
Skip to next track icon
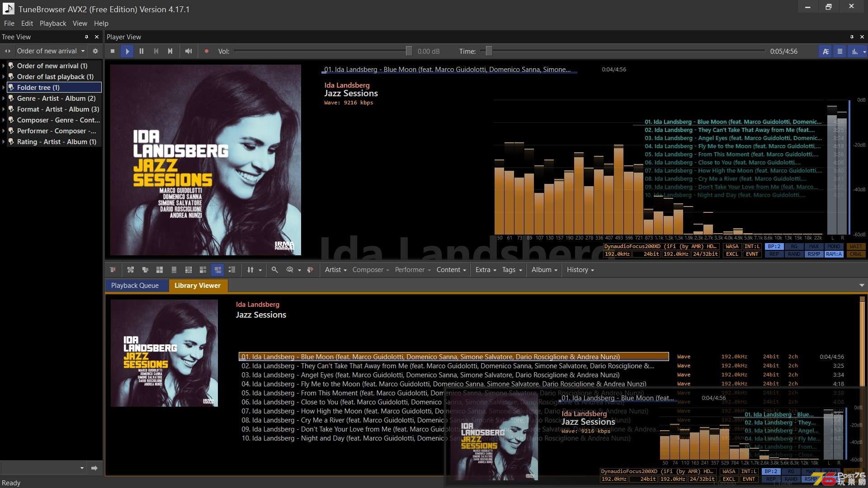170,51
